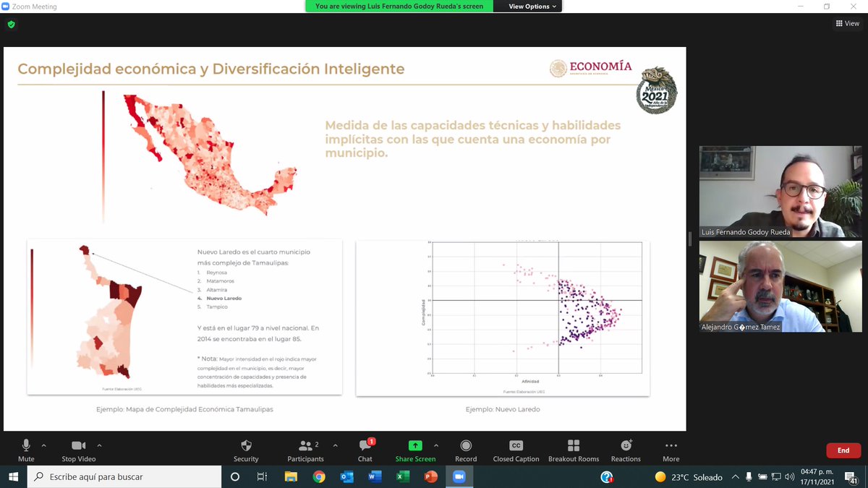Open the View Options dropdown
The width and height of the screenshot is (868, 488).
tap(533, 7)
